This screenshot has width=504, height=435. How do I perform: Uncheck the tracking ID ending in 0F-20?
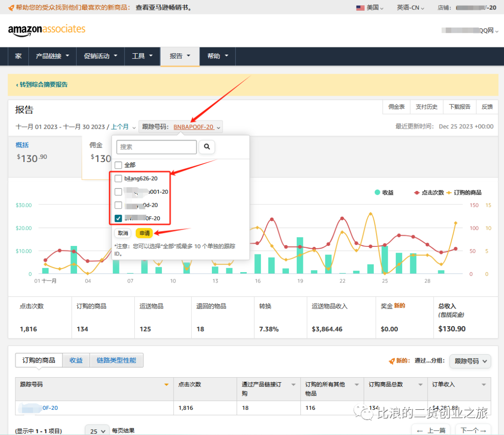[118, 218]
